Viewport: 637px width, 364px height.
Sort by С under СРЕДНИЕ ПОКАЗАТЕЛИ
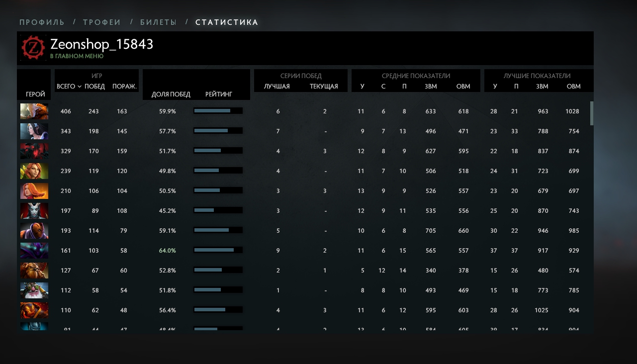pos(383,87)
